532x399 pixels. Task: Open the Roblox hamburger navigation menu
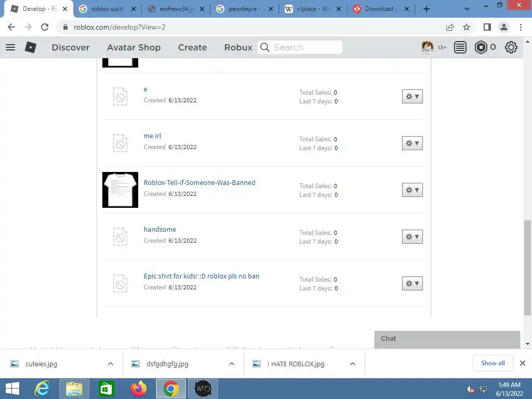coord(10,47)
